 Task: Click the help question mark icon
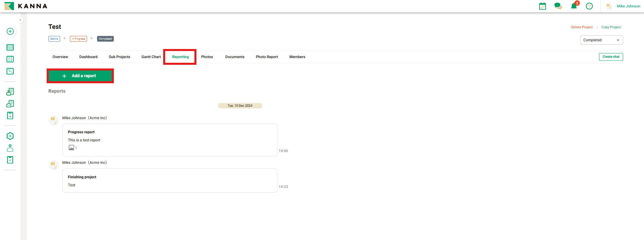589,6
